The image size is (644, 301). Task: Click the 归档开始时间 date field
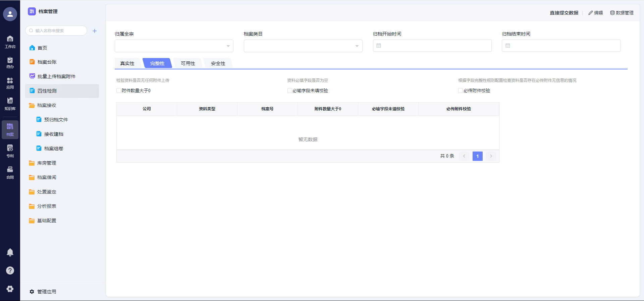coord(432,46)
